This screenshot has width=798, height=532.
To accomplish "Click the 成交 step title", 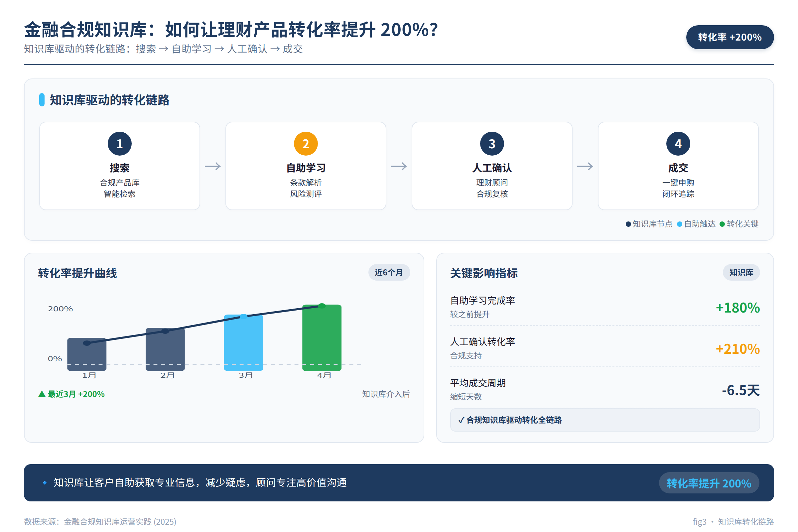I will coord(678,168).
